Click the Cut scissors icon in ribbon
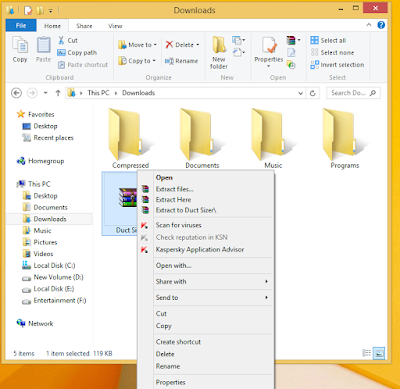Image resolution: width=400 pixels, height=389 pixels. pos(61,40)
